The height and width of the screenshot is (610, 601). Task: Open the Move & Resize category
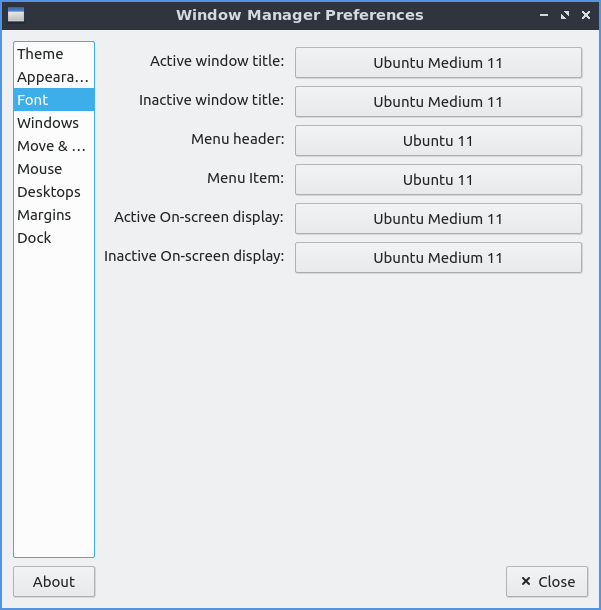51,146
